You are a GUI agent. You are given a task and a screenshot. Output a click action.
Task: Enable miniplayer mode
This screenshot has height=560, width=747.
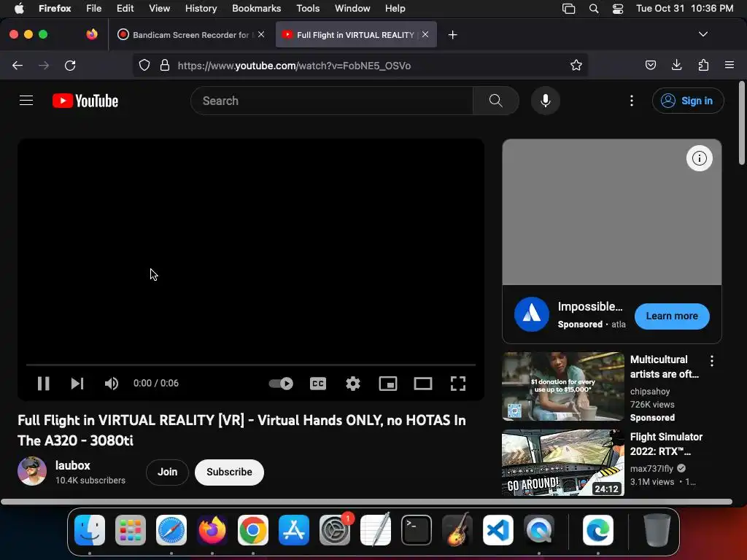pyautogui.click(x=388, y=384)
